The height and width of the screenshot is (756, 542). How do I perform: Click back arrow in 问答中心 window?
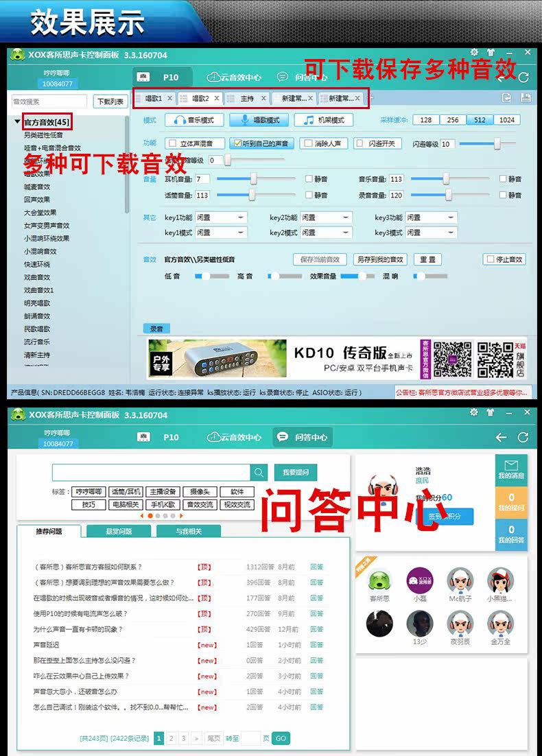[x=502, y=437]
